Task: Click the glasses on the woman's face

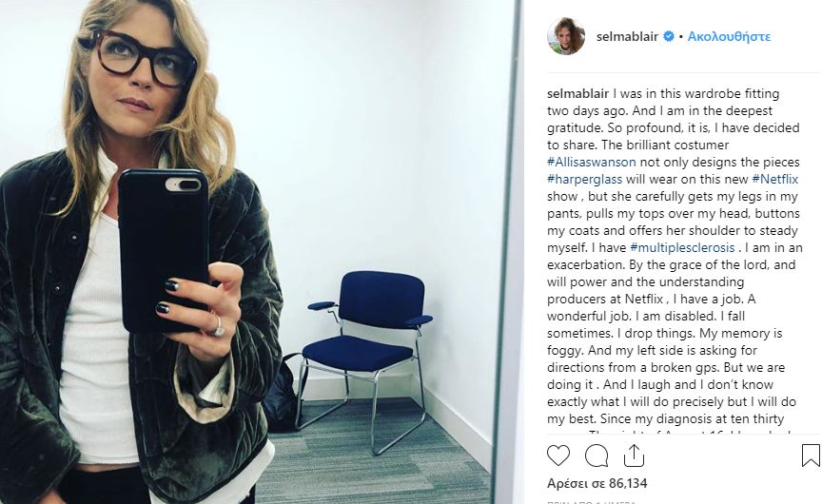Action: (x=143, y=59)
